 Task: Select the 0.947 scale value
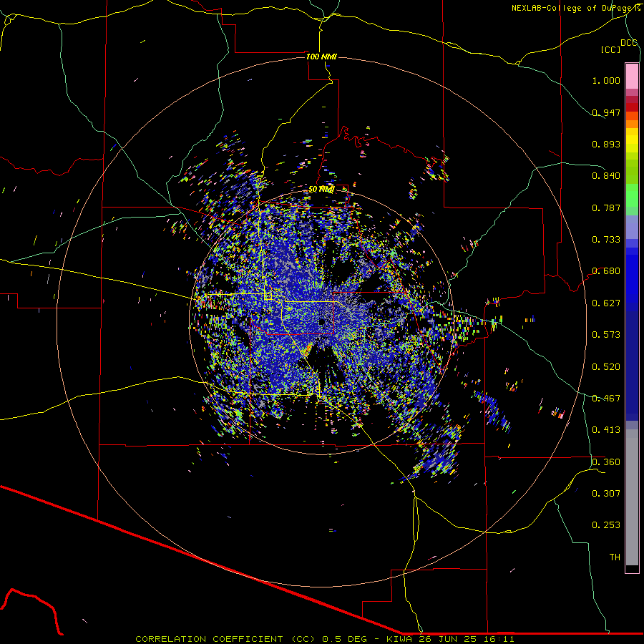point(606,112)
